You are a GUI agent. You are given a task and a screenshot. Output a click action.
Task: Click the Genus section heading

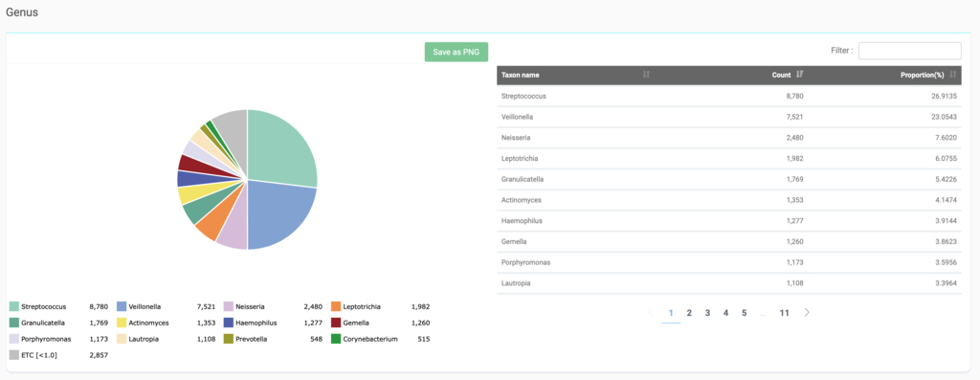click(22, 12)
